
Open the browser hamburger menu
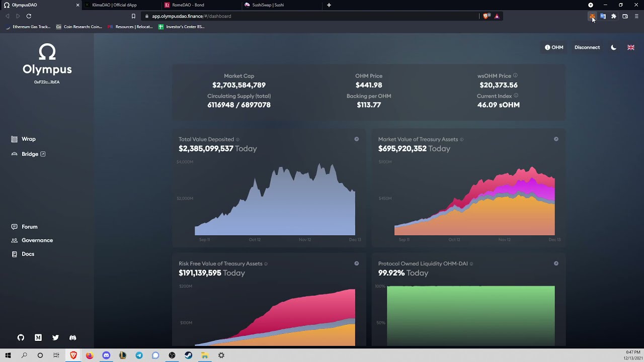click(x=636, y=16)
